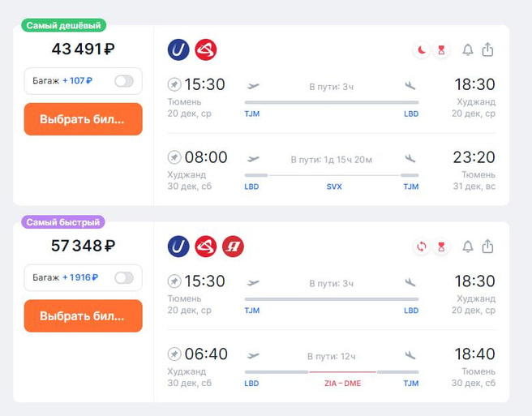Click the Red Wings airline logo on fastest ticket
Image resolution: width=532 pixels, height=416 pixels.
coord(206,247)
